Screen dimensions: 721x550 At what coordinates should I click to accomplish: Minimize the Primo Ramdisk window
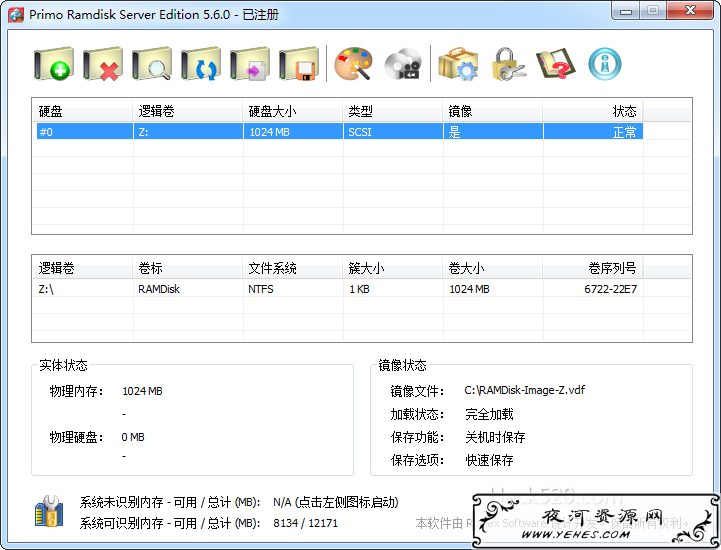click(x=626, y=11)
